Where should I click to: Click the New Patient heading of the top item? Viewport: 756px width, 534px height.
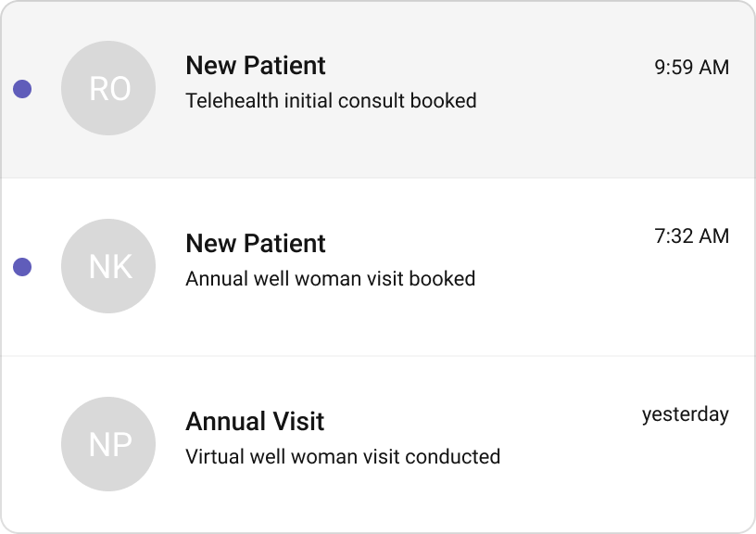[x=256, y=66]
